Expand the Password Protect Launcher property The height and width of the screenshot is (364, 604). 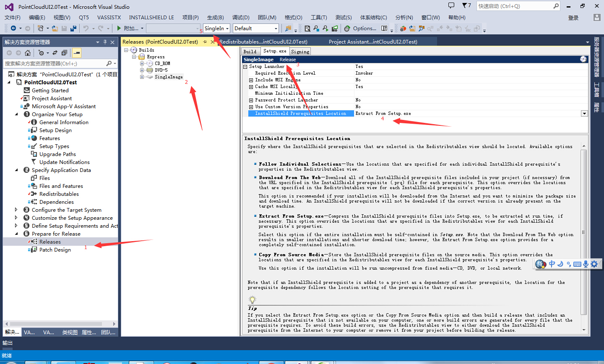[x=251, y=100]
